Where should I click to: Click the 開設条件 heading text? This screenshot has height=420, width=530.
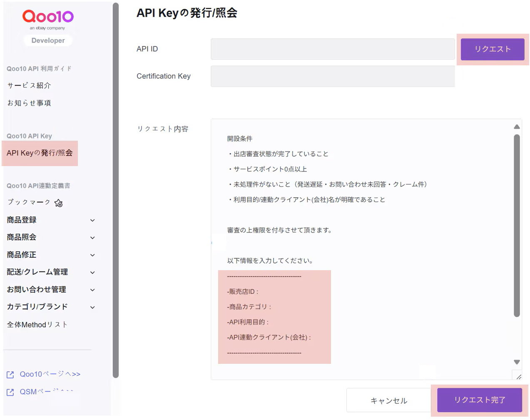(240, 139)
